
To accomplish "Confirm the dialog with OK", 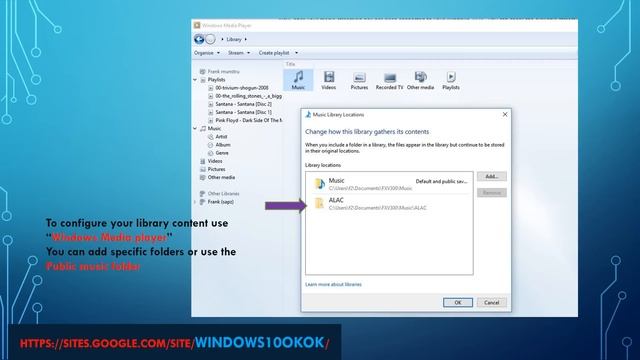I will (458, 302).
